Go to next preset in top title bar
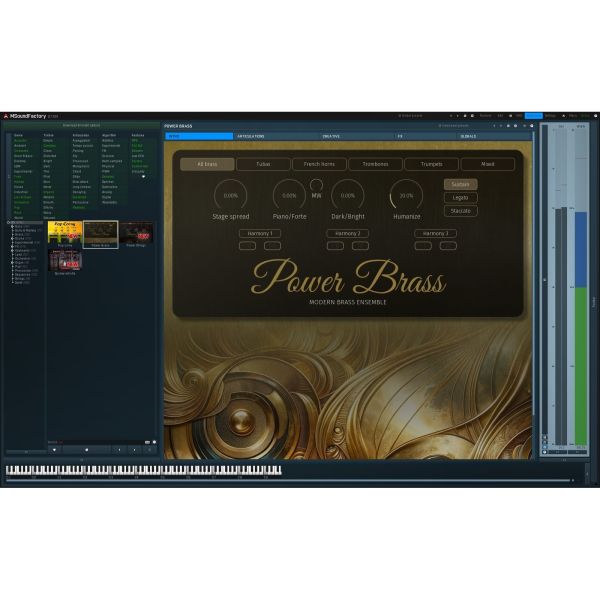The image size is (600, 600). click(457, 116)
